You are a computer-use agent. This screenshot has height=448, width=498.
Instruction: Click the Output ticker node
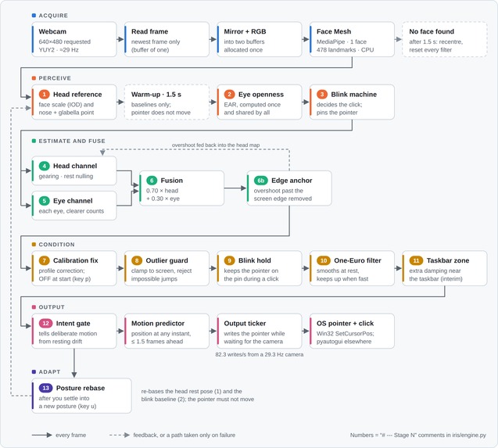tap(260, 331)
